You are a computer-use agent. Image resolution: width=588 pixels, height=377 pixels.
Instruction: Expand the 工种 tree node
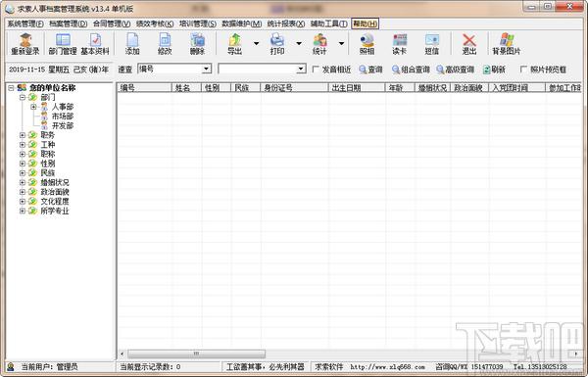click(23, 145)
